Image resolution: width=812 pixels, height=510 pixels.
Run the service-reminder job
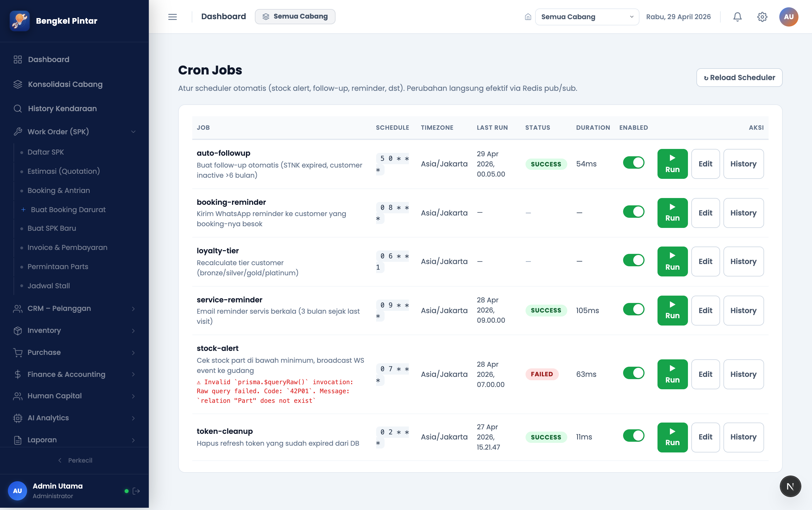[672, 310]
